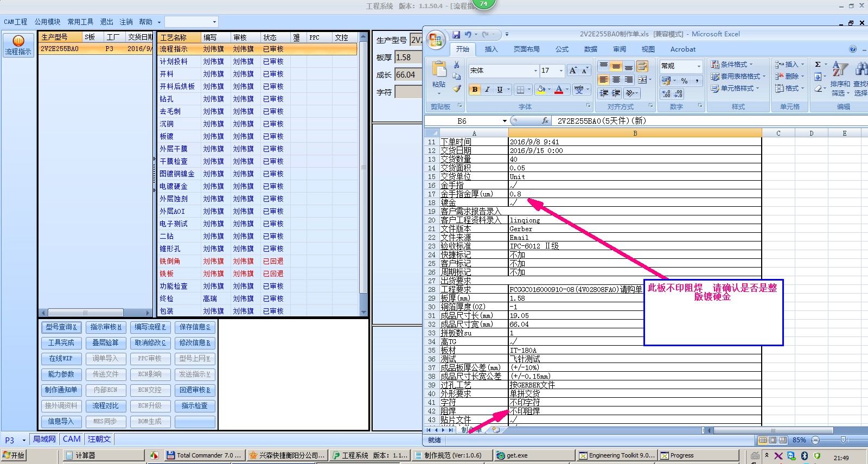Click the 流程指示 icon button in left panel

(18, 45)
